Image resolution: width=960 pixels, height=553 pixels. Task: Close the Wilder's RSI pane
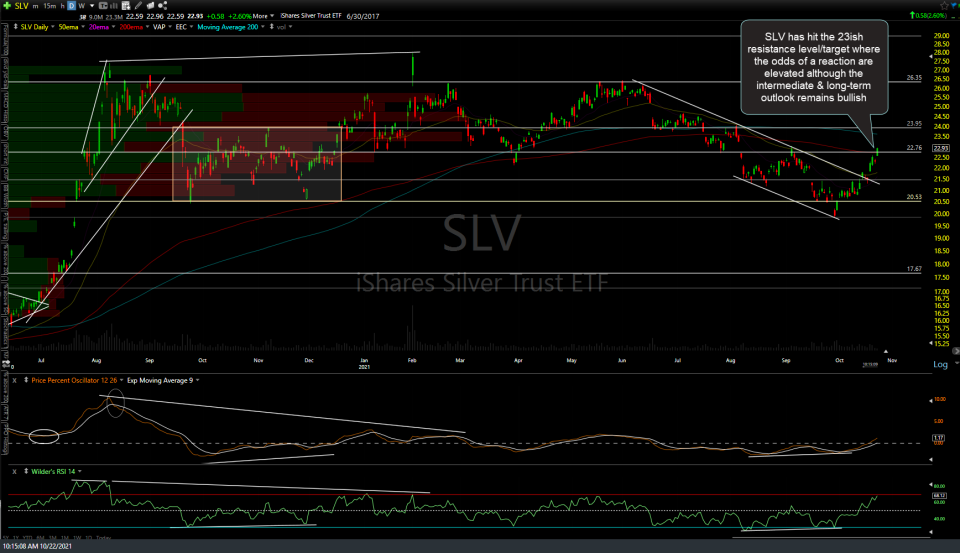[x=15, y=472]
